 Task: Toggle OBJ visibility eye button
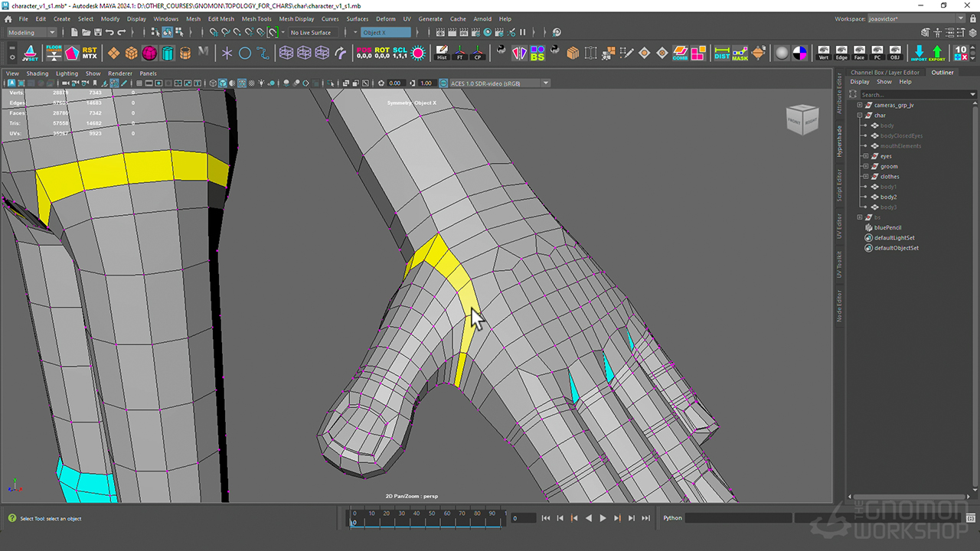(894, 53)
